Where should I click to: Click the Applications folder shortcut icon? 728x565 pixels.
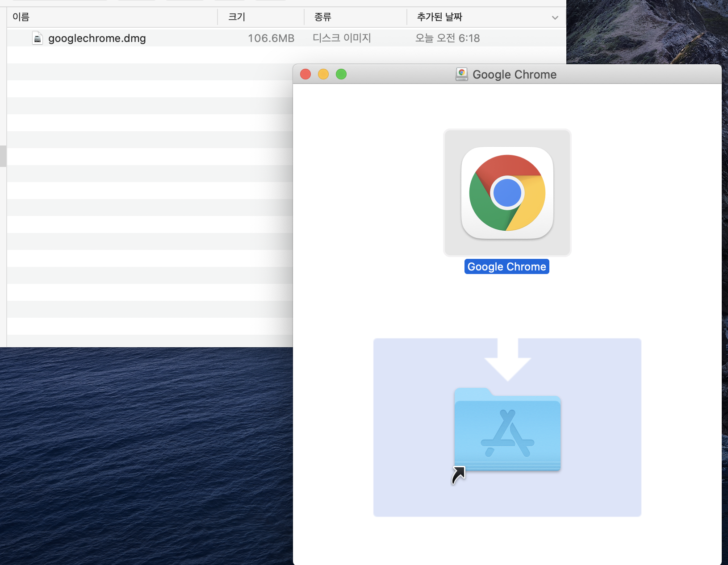pos(507,430)
